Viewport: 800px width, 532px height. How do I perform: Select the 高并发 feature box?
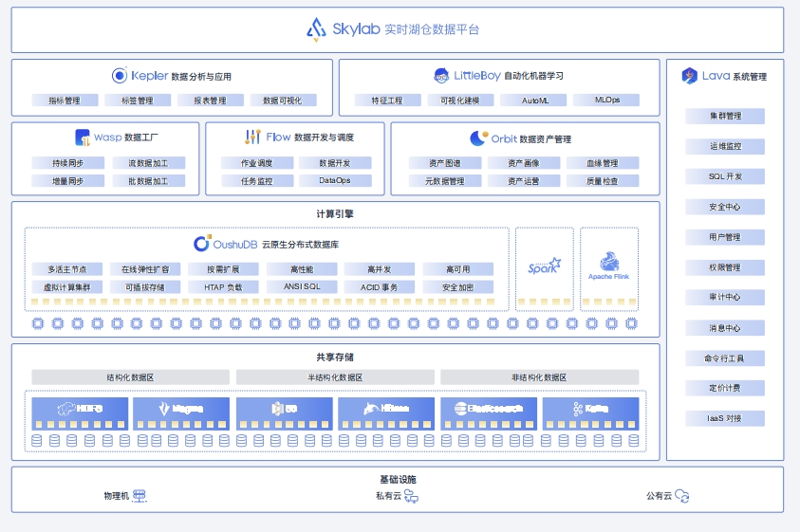click(380, 269)
